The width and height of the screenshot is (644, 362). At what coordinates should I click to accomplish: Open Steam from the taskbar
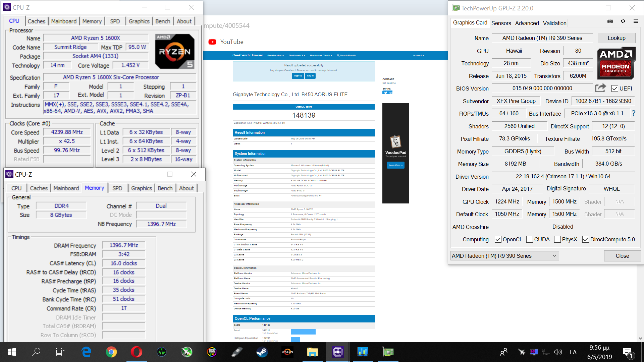[262, 352]
